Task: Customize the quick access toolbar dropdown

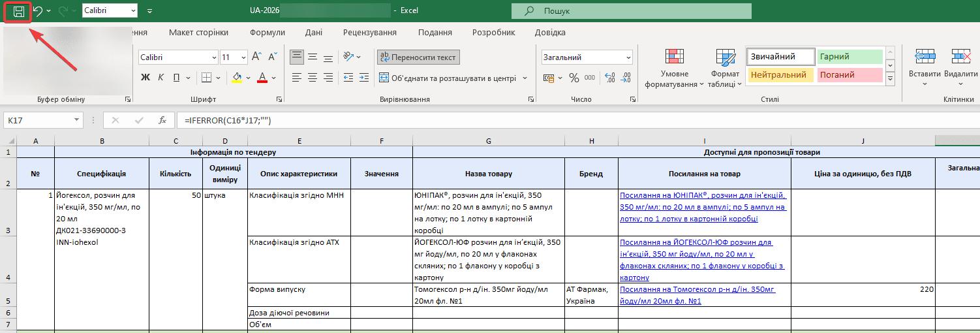Action: point(151,11)
